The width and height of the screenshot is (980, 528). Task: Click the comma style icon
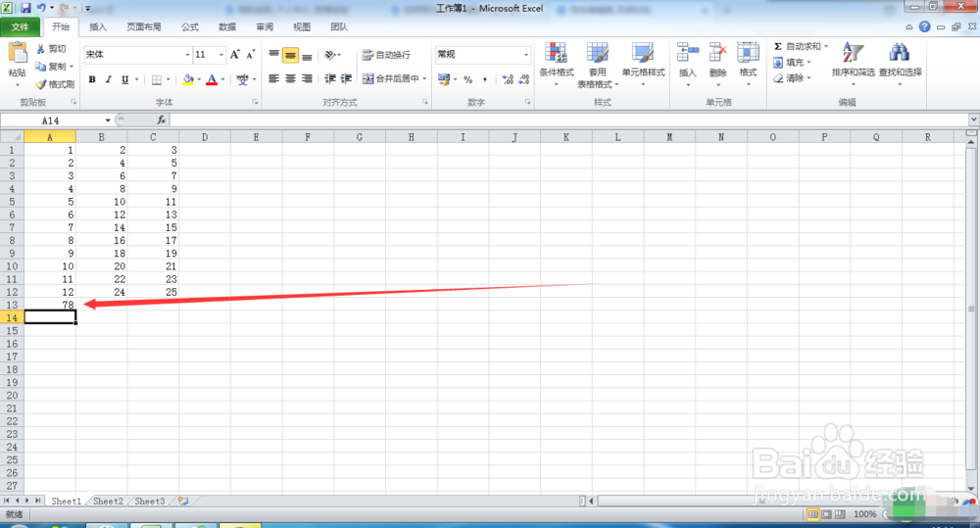click(484, 79)
